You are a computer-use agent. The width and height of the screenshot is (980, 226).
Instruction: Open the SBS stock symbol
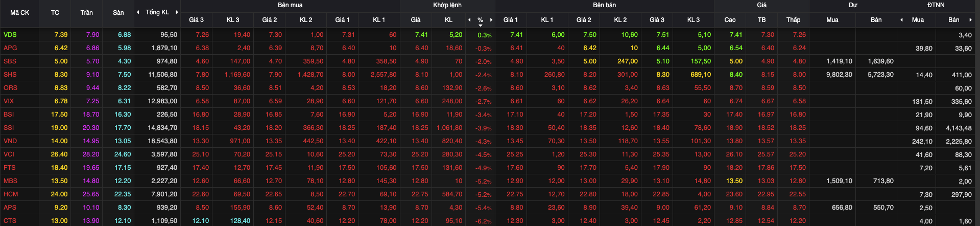click(x=10, y=61)
